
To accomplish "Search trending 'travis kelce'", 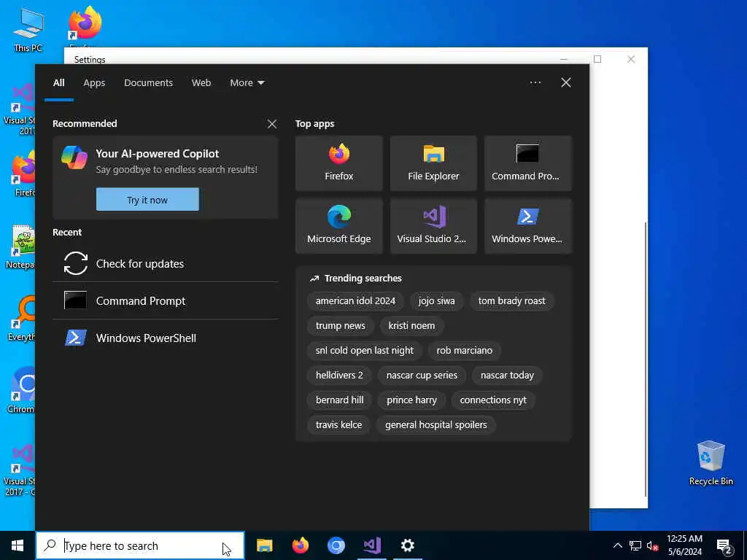I will pyautogui.click(x=338, y=425).
